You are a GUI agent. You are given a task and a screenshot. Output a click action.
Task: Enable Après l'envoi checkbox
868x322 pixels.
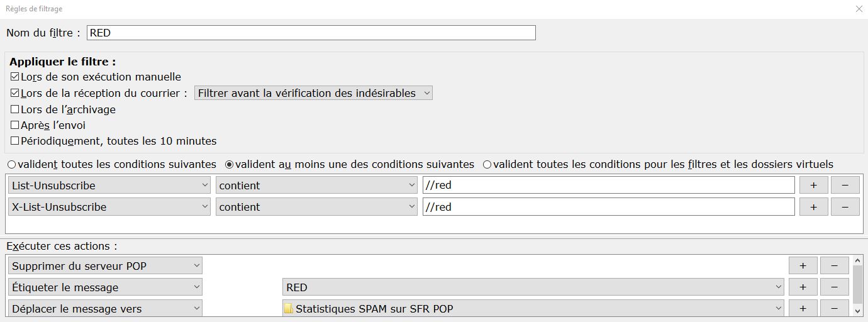click(15, 125)
